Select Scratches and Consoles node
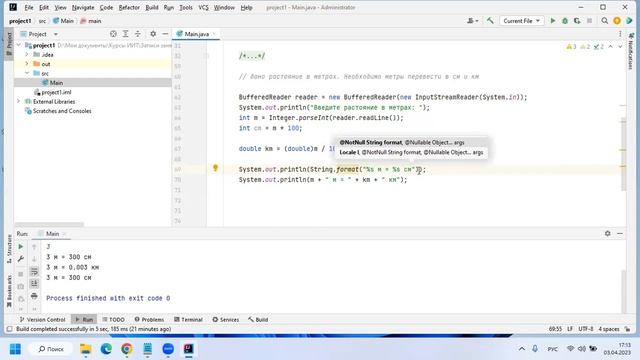 (x=62, y=111)
